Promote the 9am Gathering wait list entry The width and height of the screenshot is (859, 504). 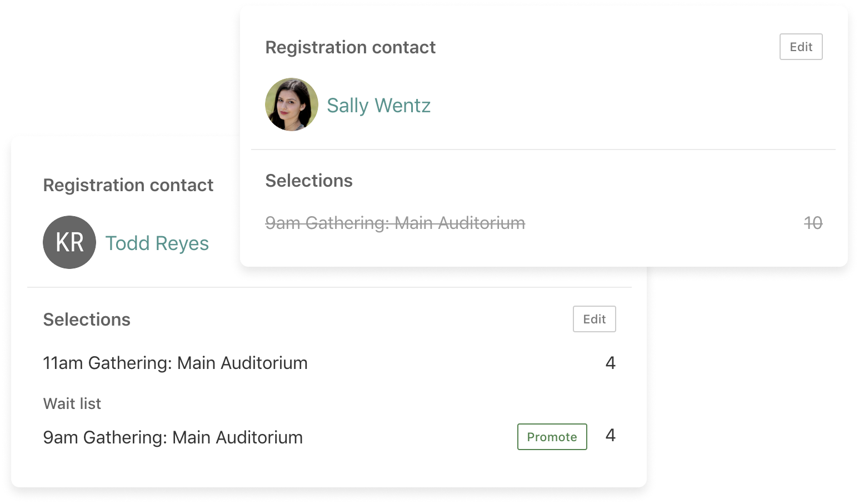point(552,437)
